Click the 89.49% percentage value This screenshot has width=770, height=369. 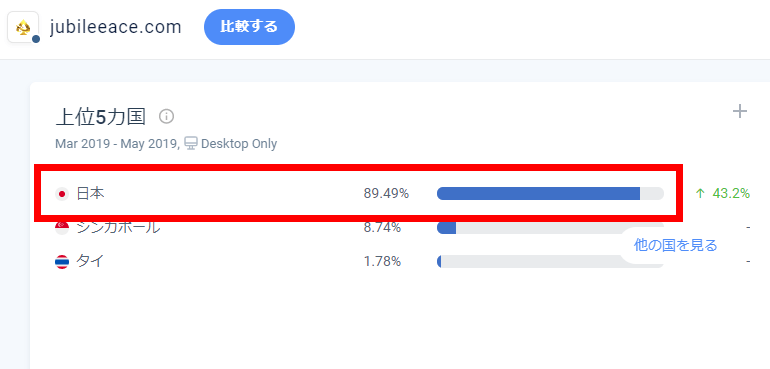386,194
